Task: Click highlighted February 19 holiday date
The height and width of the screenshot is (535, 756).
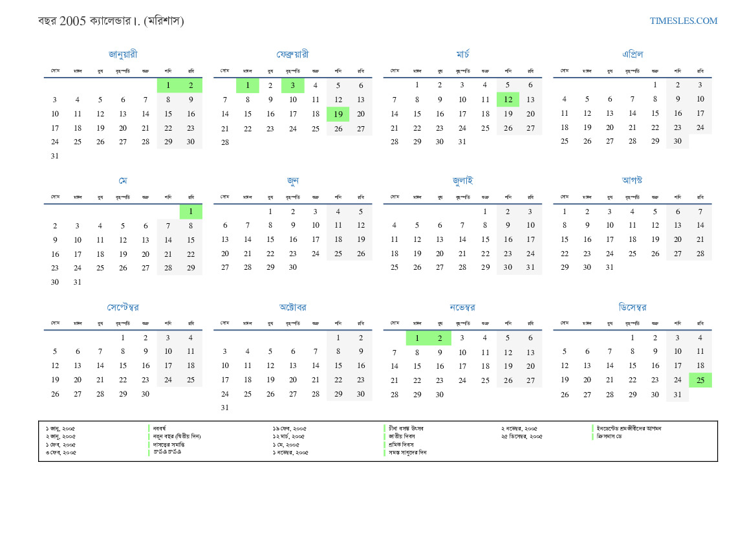Action: tap(338, 114)
